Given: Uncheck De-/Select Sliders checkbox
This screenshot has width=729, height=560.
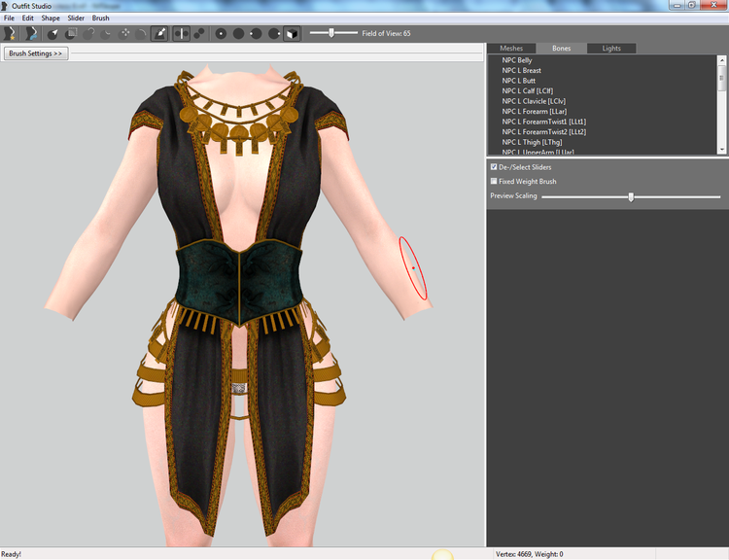Looking at the screenshot, I should tap(494, 166).
